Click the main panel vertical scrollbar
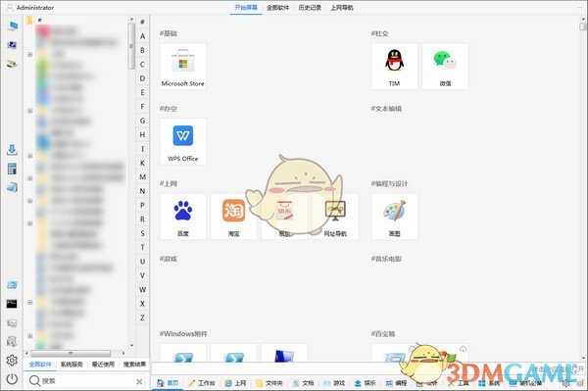 tap(582, 26)
